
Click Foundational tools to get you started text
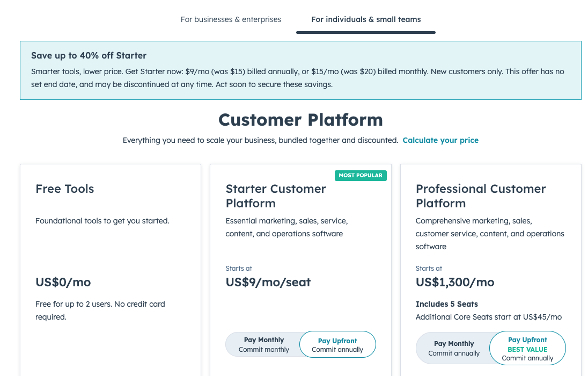point(102,221)
